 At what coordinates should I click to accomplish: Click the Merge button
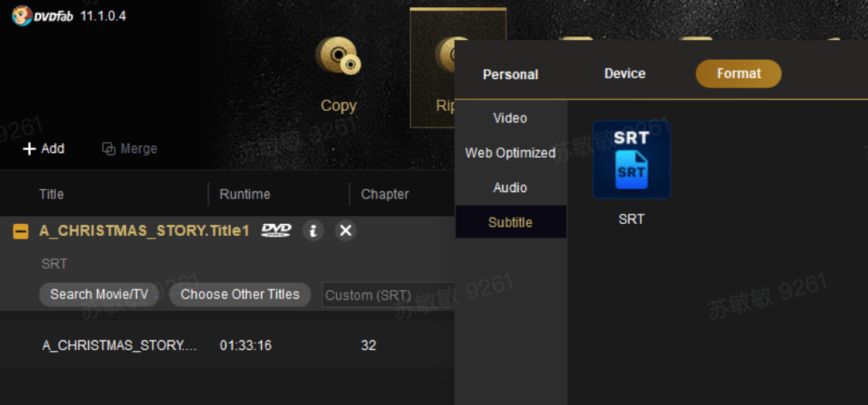[x=130, y=148]
